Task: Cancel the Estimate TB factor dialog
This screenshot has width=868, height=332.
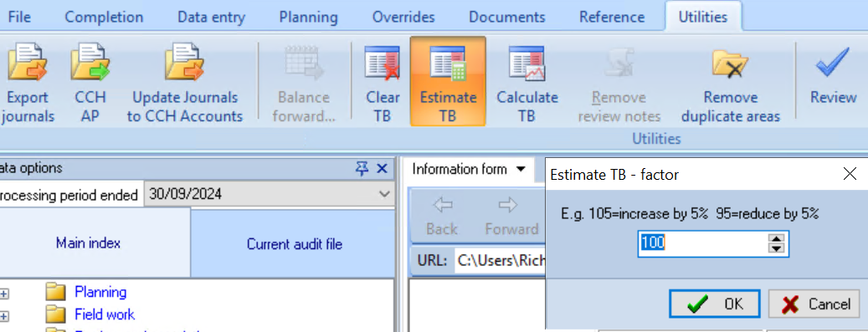Action: coord(814,304)
